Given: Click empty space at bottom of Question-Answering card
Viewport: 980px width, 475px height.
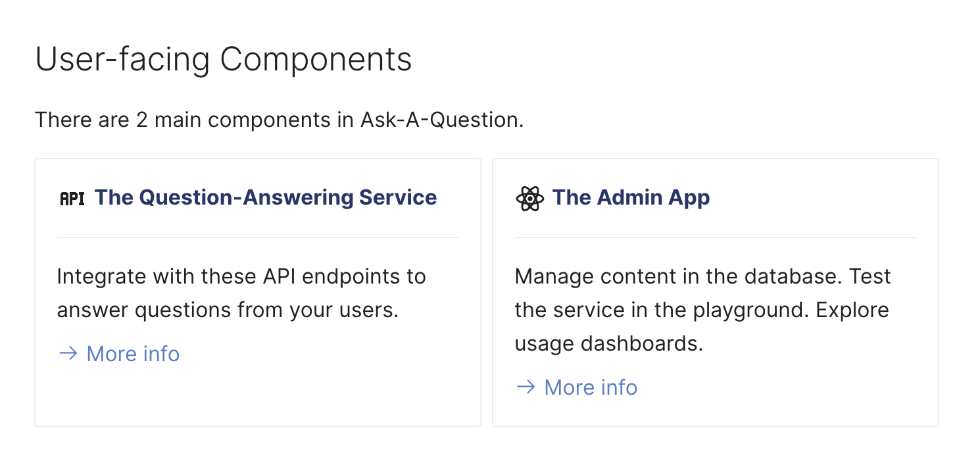Looking at the screenshot, I should click(258, 398).
